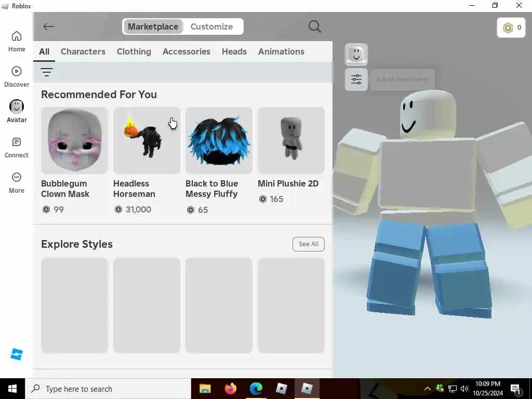Open the More menu in sidebar
The height and width of the screenshot is (399, 532).
coord(16,183)
